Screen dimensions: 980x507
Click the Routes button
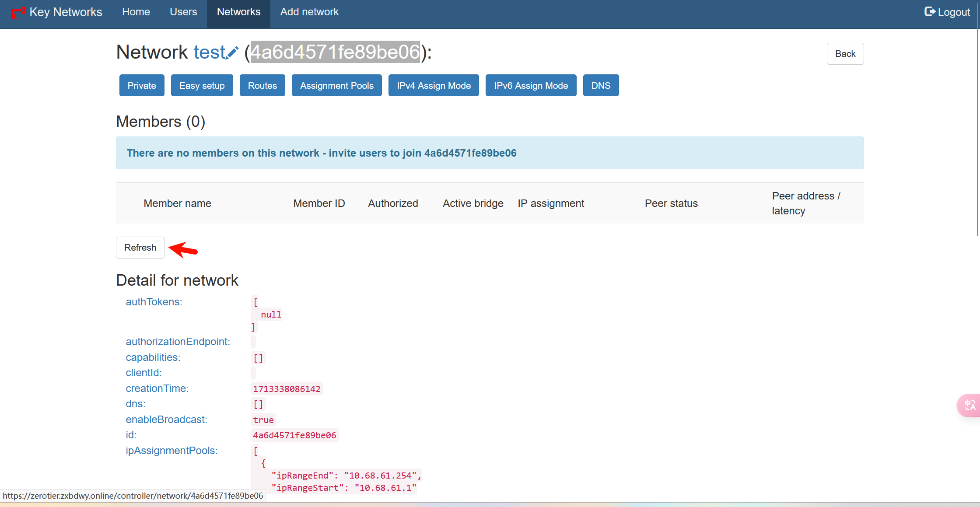262,86
